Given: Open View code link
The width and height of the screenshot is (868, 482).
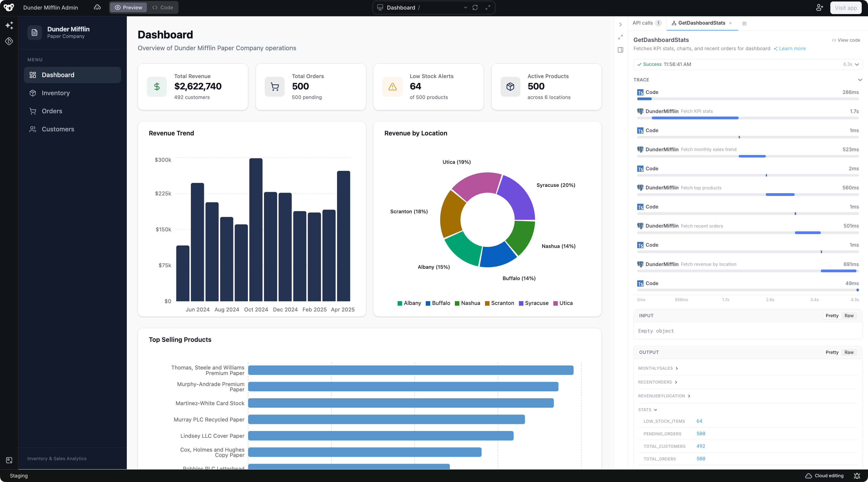Looking at the screenshot, I should 846,40.
